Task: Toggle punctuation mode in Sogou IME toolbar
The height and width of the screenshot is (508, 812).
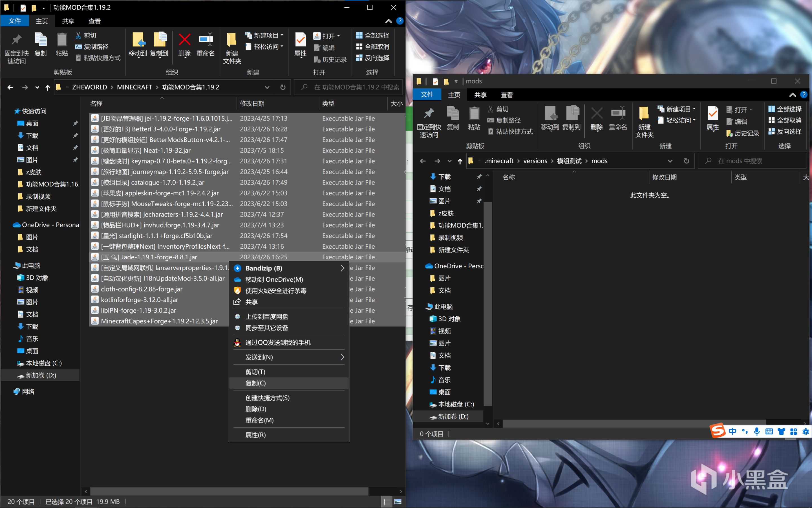Action: coord(745,432)
